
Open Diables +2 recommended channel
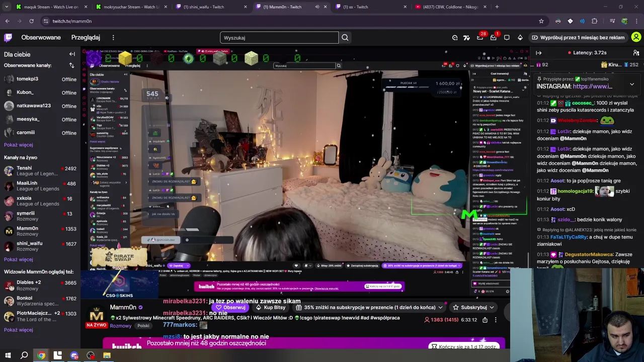pyautogui.click(x=40, y=286)
